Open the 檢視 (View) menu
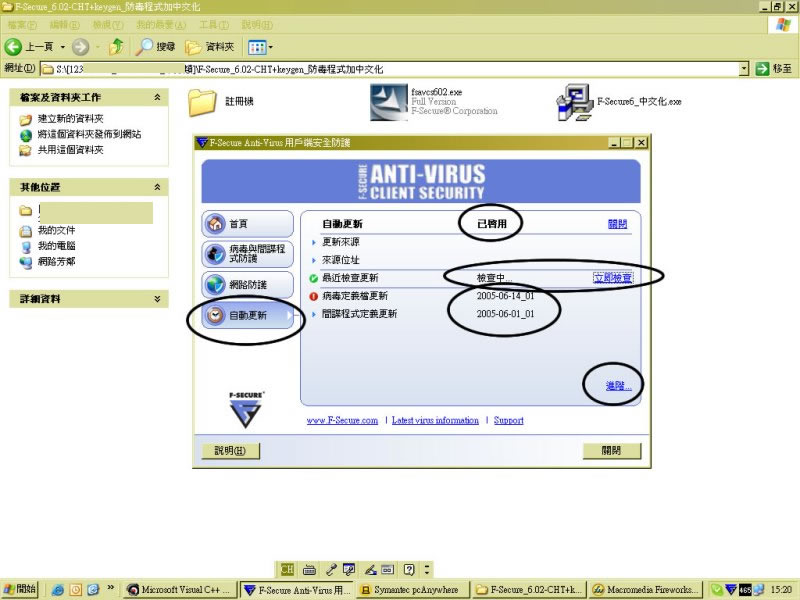 (108, 25)
